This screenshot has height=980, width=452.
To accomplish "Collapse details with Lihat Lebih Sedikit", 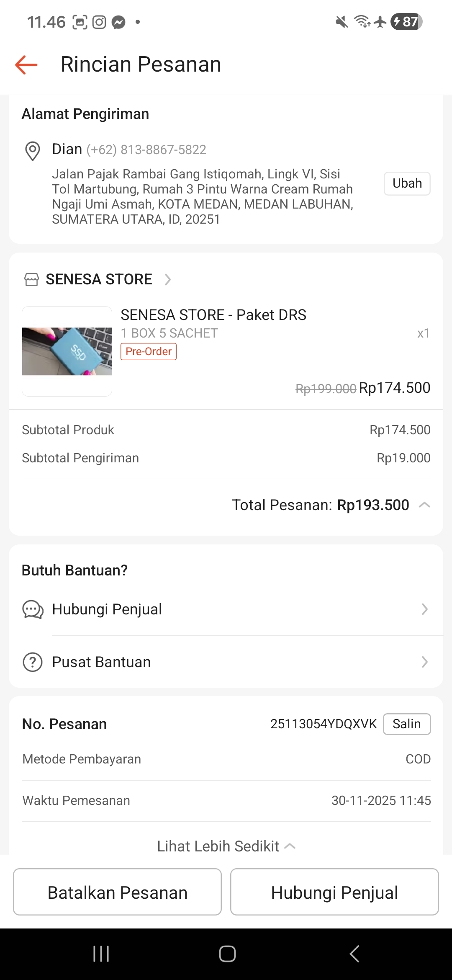I will click(x=226, y=846).
